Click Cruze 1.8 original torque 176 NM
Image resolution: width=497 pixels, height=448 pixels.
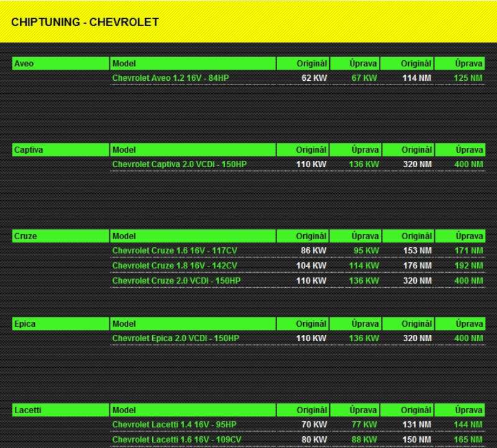(417, 265)
